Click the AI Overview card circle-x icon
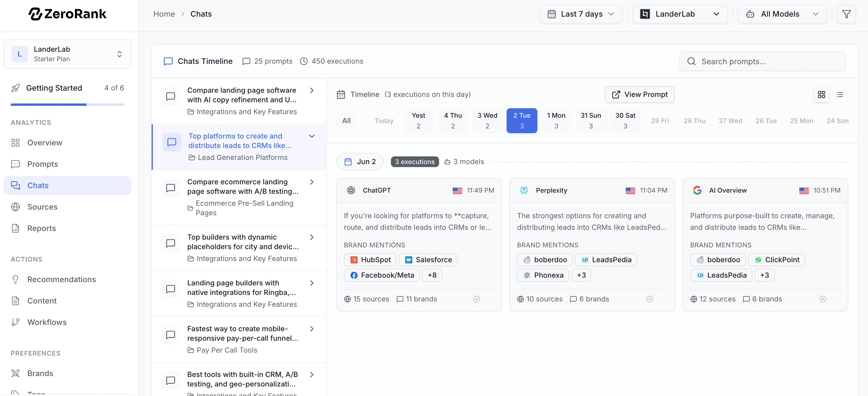The height and width of the screenshot is (396, 868). (823, 299)
